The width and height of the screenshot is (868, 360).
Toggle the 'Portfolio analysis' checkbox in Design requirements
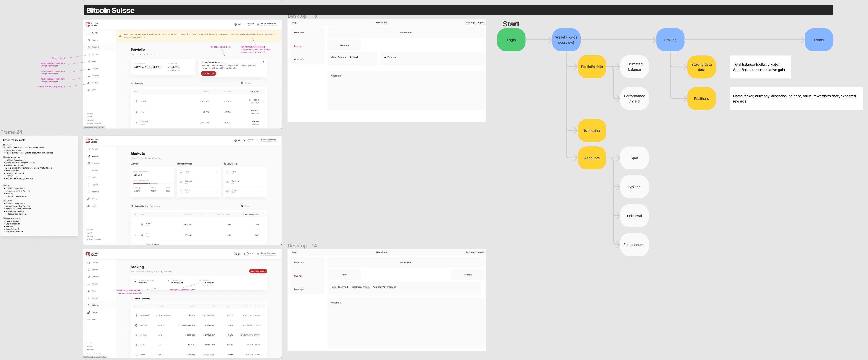[4, 218]
